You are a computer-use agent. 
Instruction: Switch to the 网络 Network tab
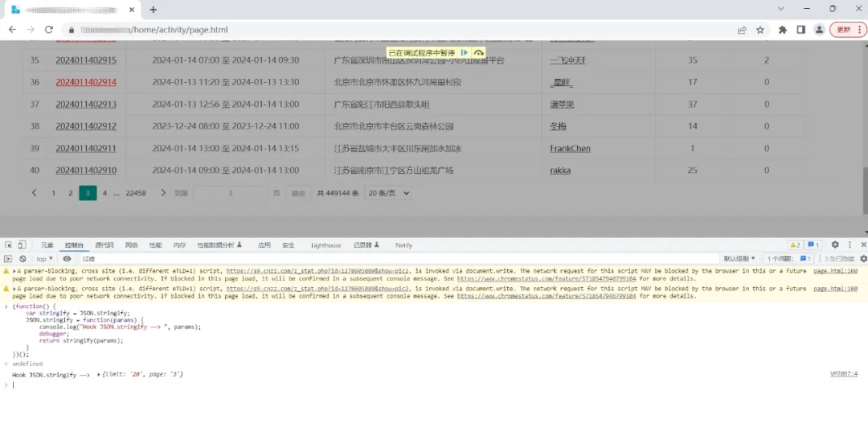[131, 245]
